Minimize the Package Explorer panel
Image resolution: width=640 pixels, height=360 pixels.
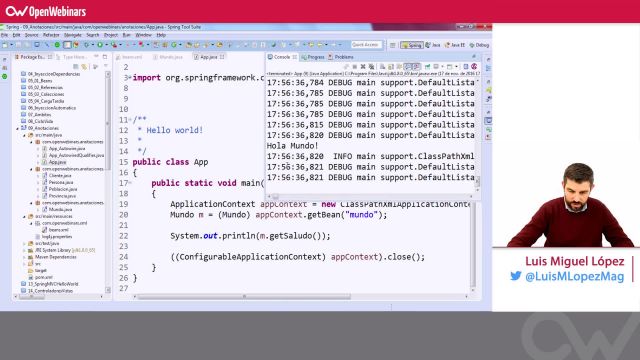96,56
